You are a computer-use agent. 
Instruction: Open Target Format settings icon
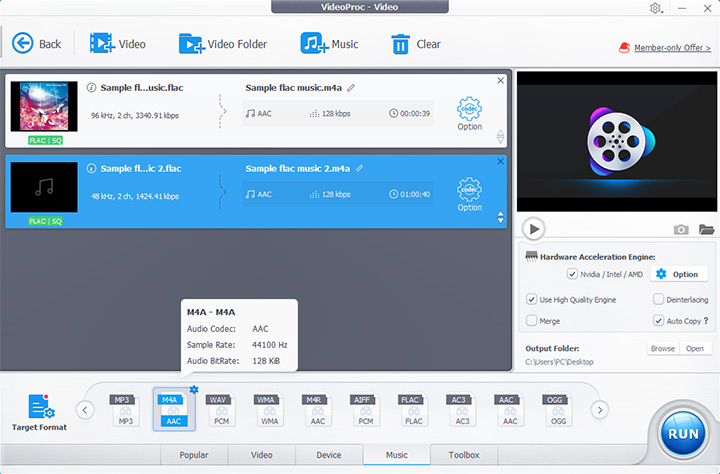click(40, 406)
